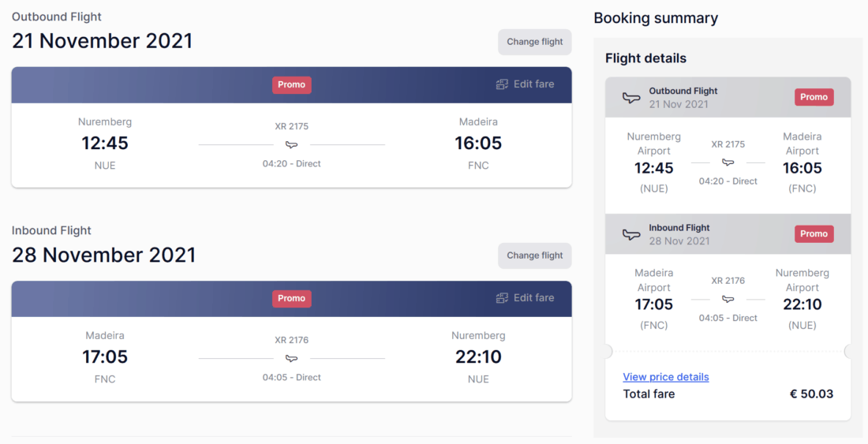The width and height of the screenshot is (868, 444).
Task: Click Promo badge on outbound flight card
Action: tap(292, 85)
